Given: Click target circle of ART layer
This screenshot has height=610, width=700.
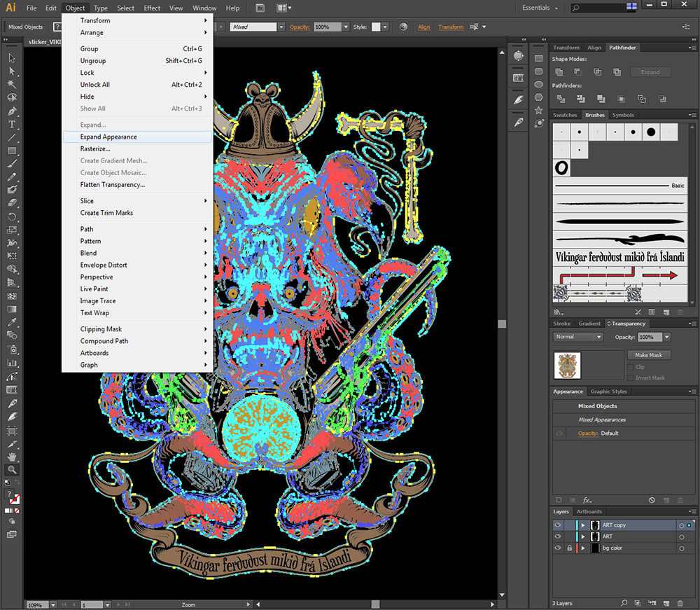Looking at the screenshot, I should click(682, 536).
